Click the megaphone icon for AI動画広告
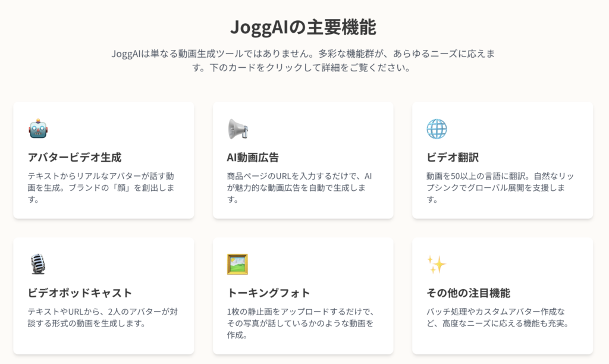This screenshot has height=364, width=609. click(238, 129)
